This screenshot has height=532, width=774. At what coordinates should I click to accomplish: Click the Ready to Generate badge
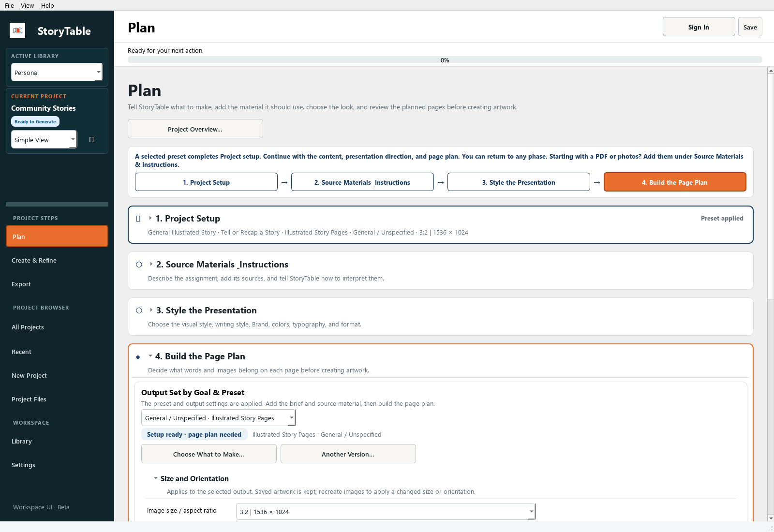pos(35,121)
